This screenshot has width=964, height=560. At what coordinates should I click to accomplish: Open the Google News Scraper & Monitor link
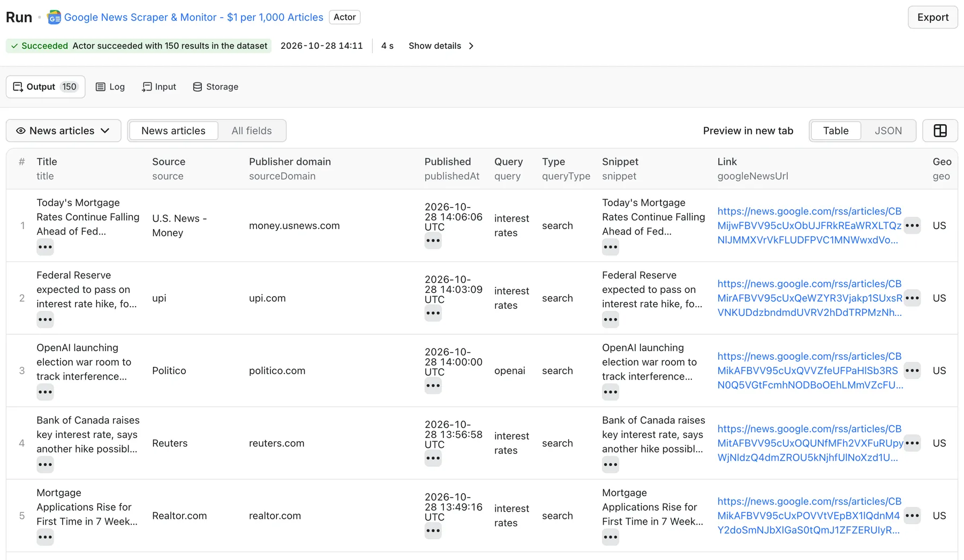[194, 17]
